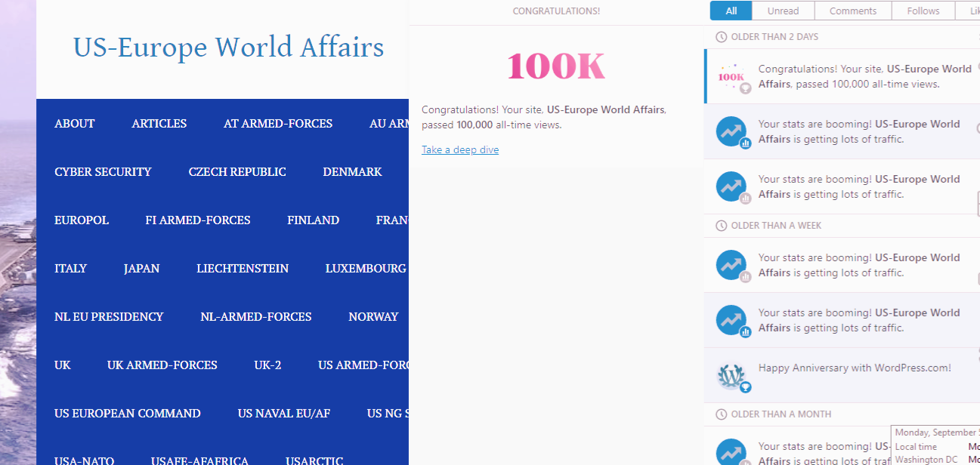The width and height of the screenshot is (980, 465).
Task: Click the Take a deep dive link
Action: tap(460, 149)
